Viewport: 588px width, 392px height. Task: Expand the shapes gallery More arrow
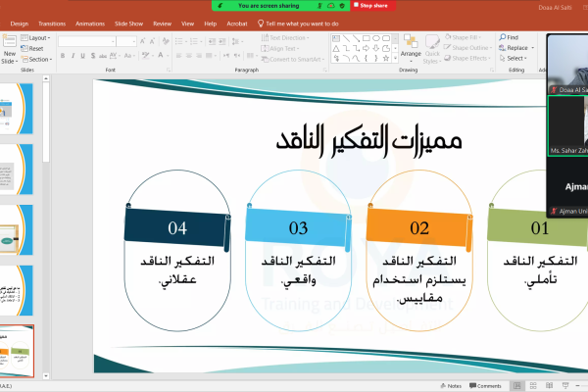coord(395,58)
